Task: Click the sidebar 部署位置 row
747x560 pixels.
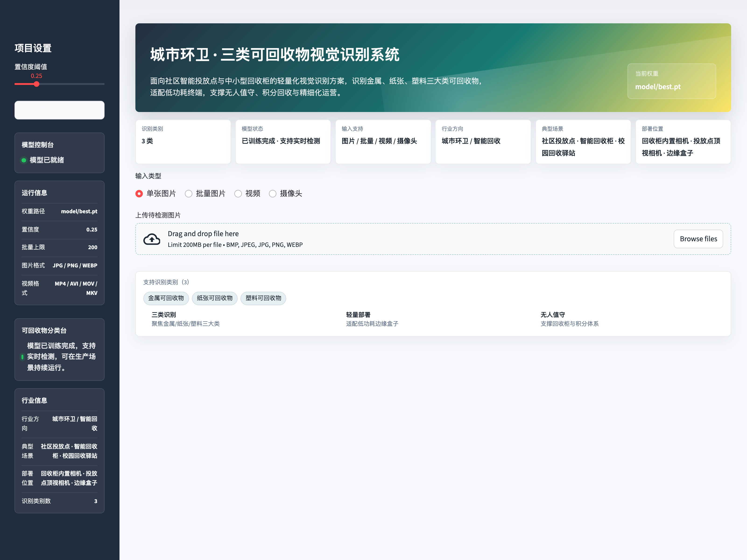Action: click(x=60, y=479)
